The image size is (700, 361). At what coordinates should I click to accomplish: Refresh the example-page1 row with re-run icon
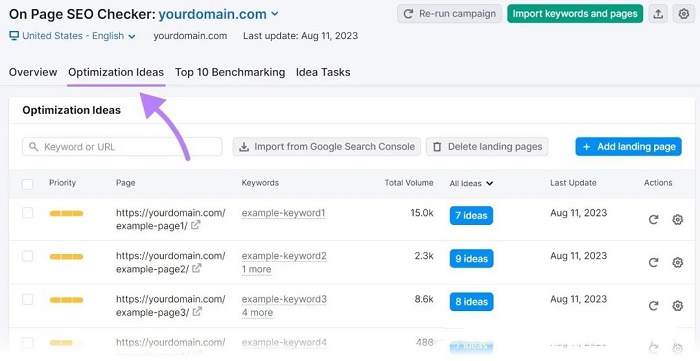[x=654, y=220]
